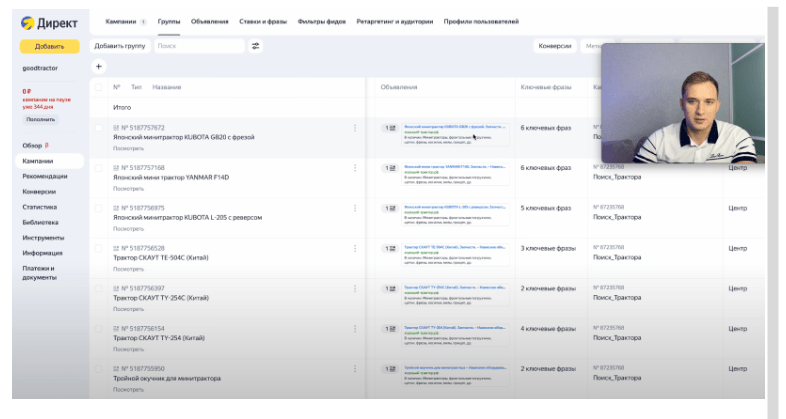Switch to the Группы tab

pos(169,22)
